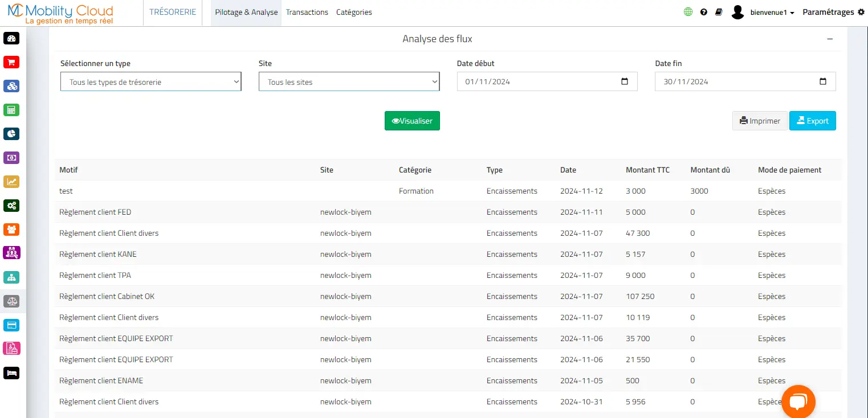Open the black bed icon module

(11, 373)
